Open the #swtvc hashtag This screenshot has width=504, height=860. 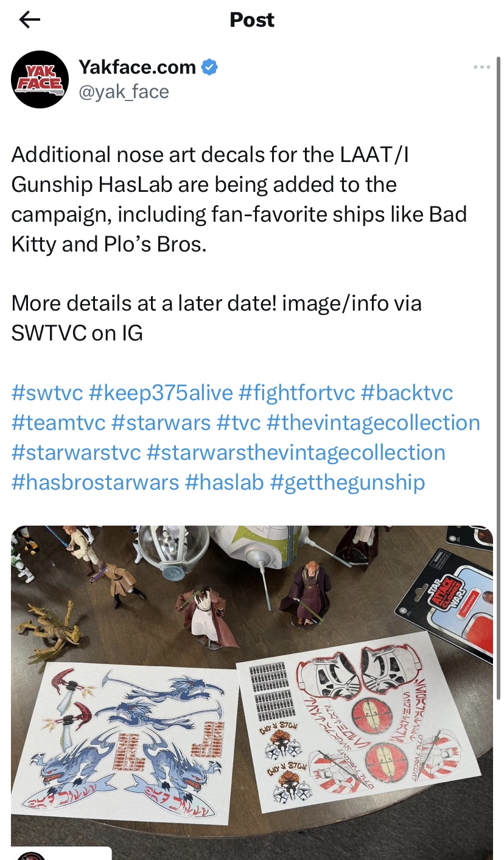tap(47, 393)
